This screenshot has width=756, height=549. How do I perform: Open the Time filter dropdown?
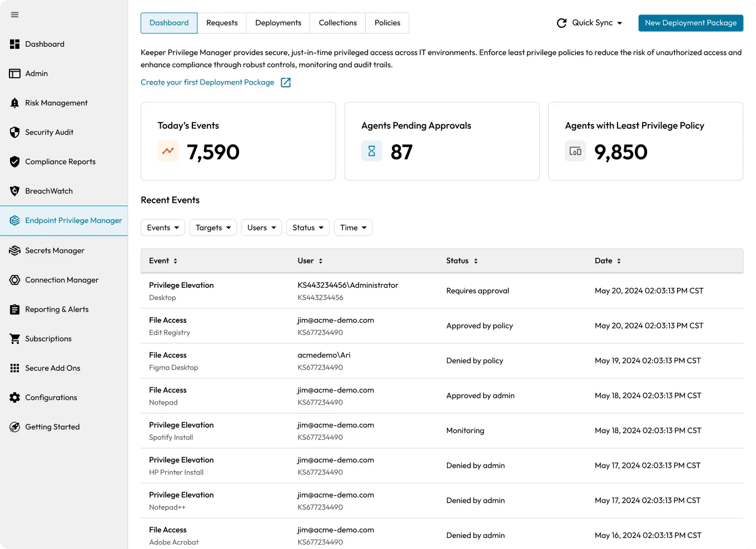[x=353, y=228]
